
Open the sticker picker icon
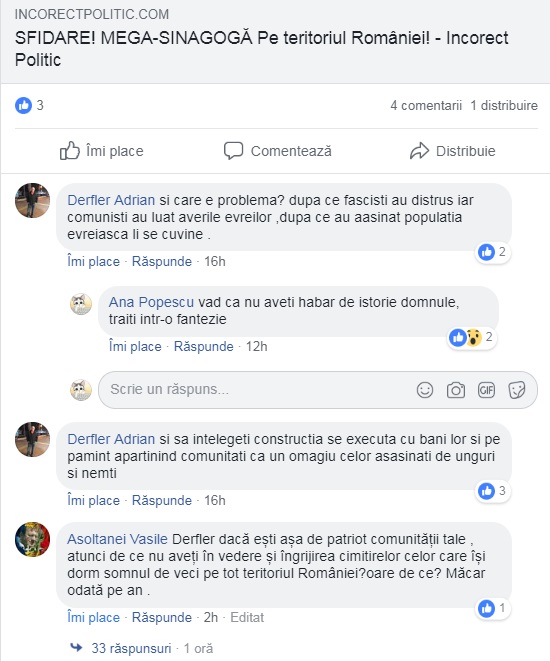(x=517, y=390)
